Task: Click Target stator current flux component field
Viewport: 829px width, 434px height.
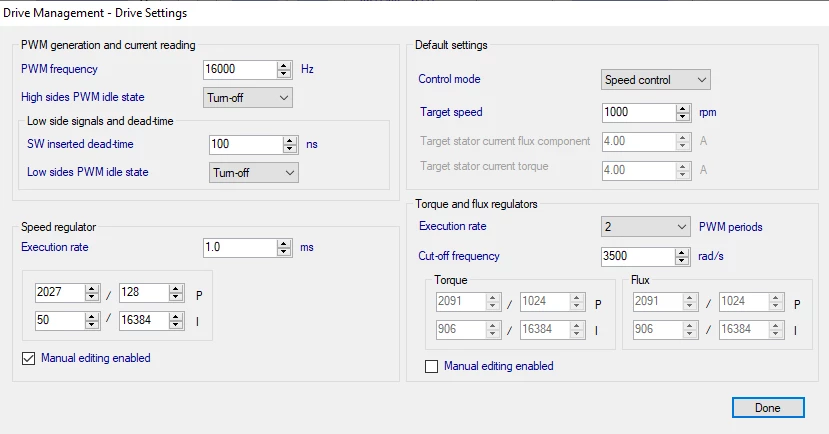Action: pyautogui.click(x=639, y=142)
